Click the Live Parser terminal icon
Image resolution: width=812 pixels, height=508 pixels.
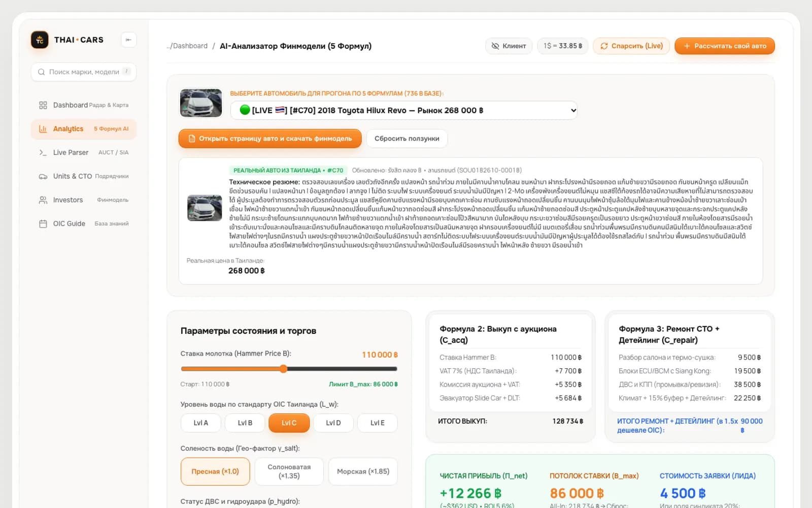coord(43,152)
